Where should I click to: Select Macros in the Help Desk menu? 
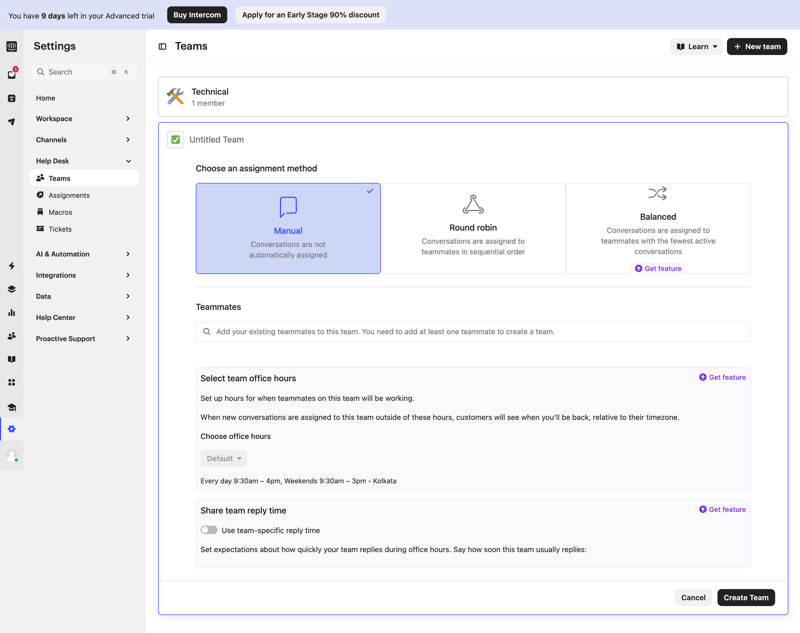63,212
